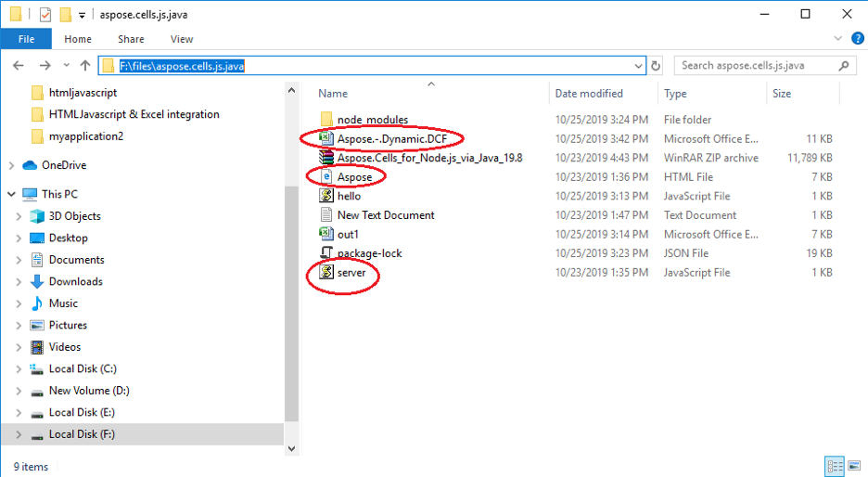The height and width of the screenshot is (477, 868).
Task: Select the out1 Excel file icon
Action: pos(326,234)
